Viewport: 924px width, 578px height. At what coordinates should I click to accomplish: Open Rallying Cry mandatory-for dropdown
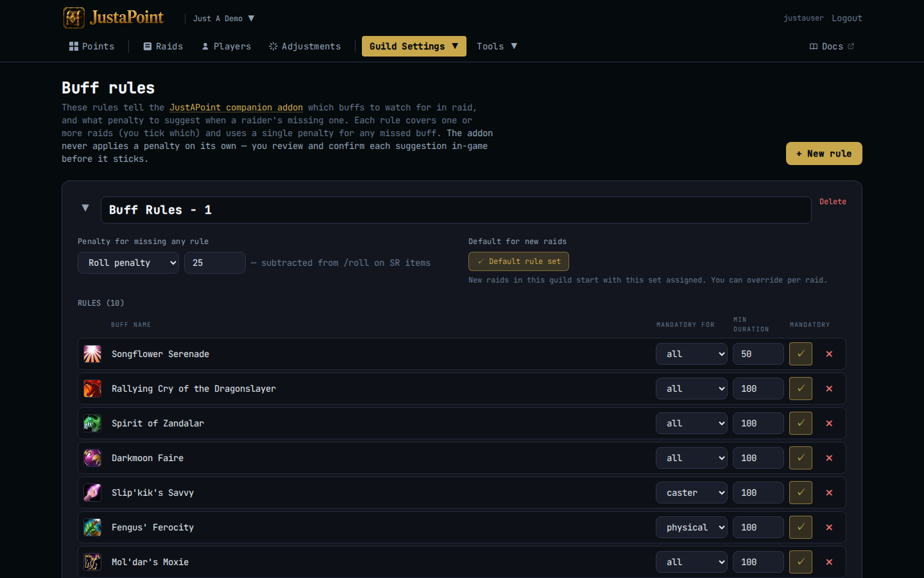click(x=692, y=389)
